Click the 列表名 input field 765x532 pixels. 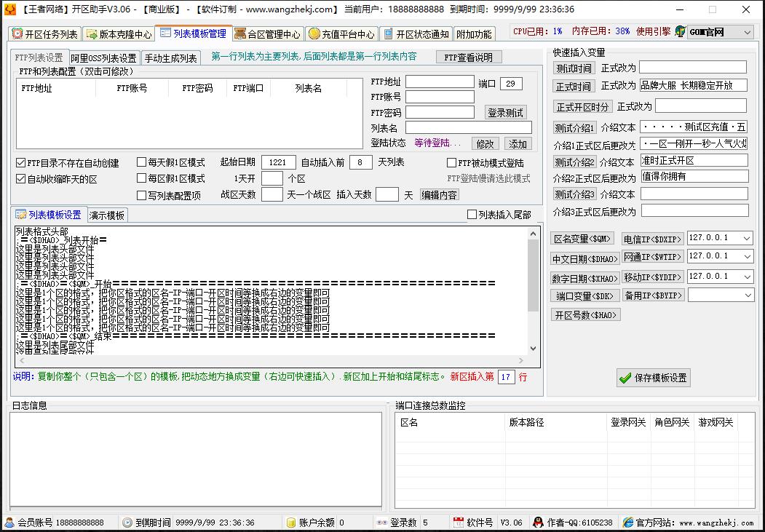[468, 128]
